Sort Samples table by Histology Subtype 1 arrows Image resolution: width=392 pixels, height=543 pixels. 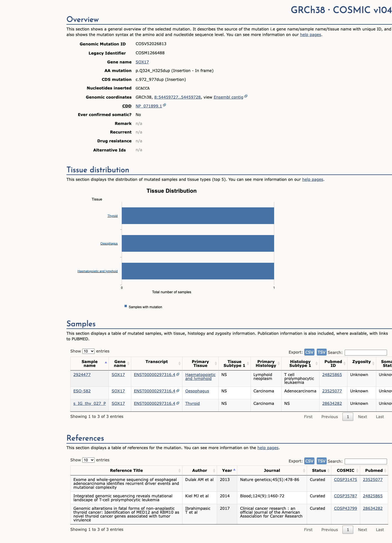tap(316, 363)
